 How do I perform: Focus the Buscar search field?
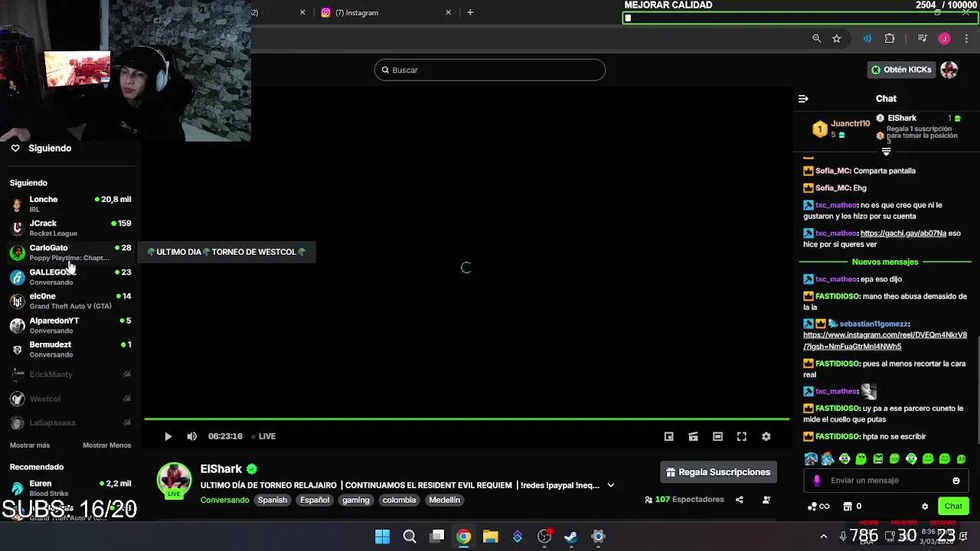tap(490, 70)
